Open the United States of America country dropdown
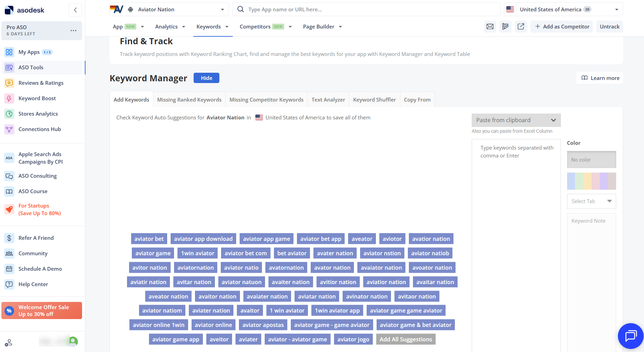The width and height of the screenshot is (644, 352). coord(563,10)
